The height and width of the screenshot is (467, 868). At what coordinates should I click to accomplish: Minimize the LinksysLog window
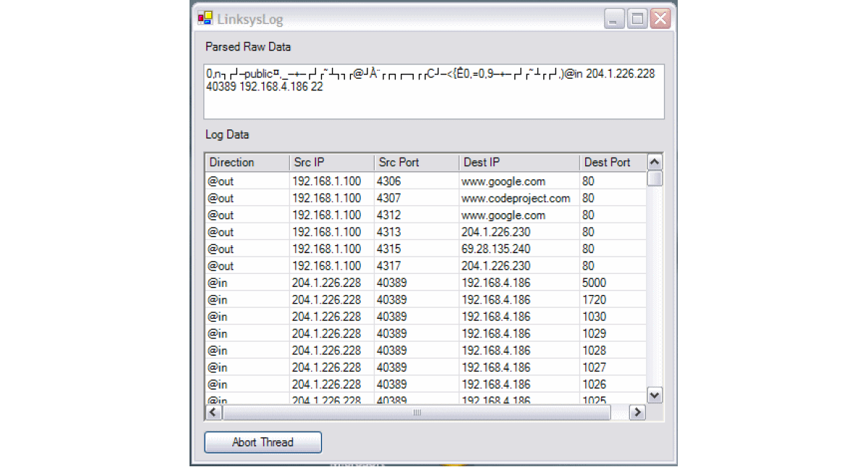[615, 20]
